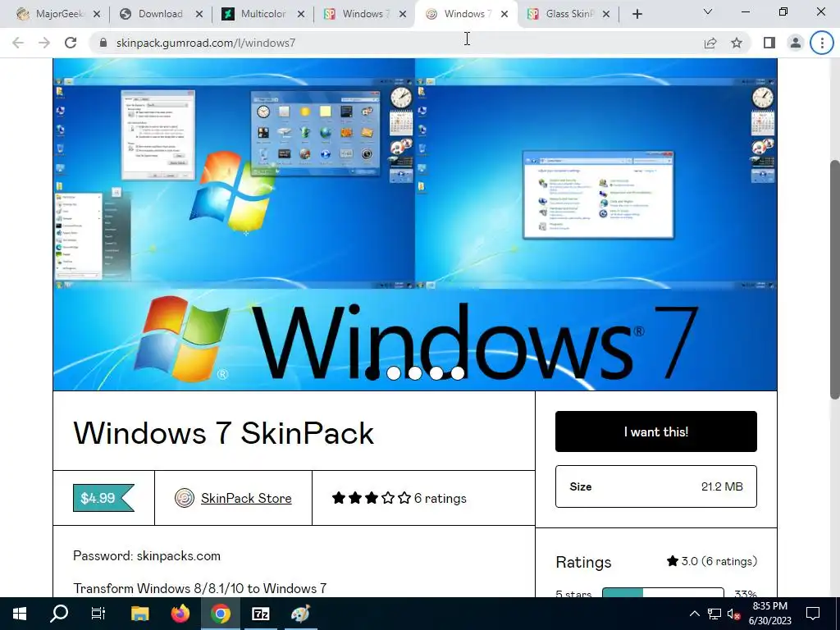Switch to the MajorGeeks tab
This screenshot has height=630, width=840.
click(50, 14)
